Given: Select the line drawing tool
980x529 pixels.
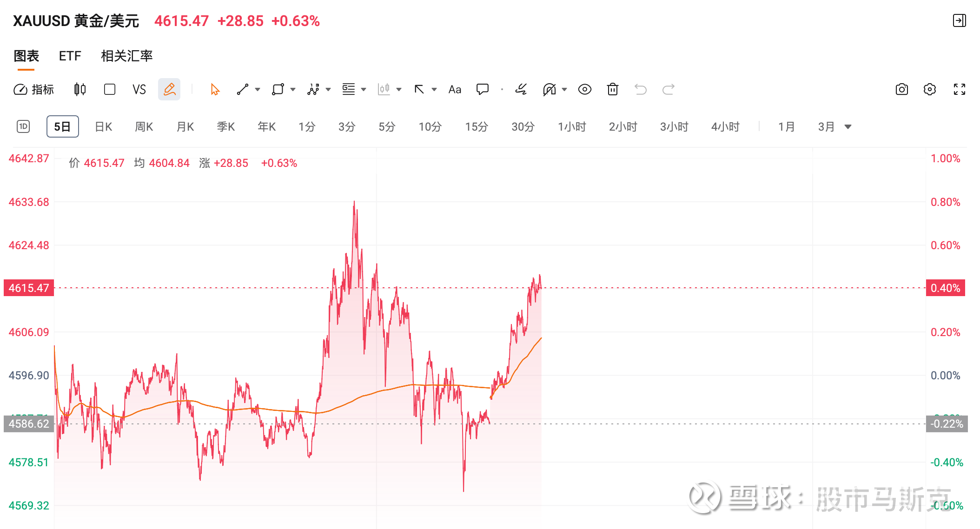Looking at the screenshot, I should [x=242, y=89].
